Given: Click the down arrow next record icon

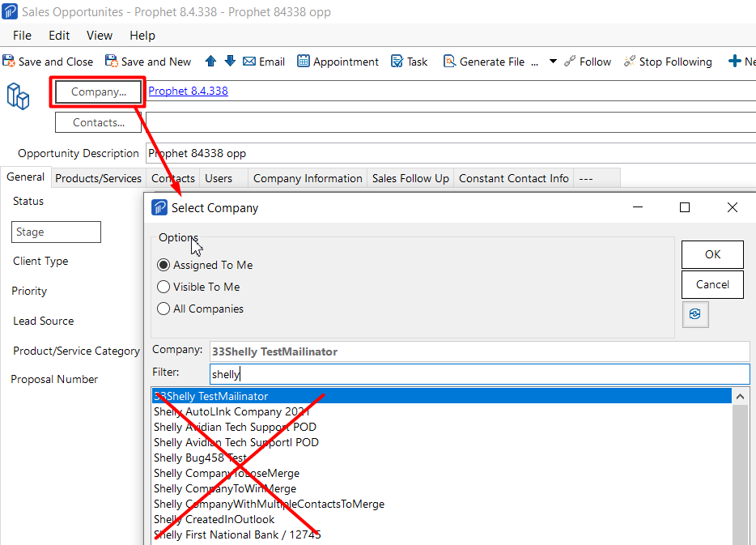Looking at the screenshot, I should [230, 62].
